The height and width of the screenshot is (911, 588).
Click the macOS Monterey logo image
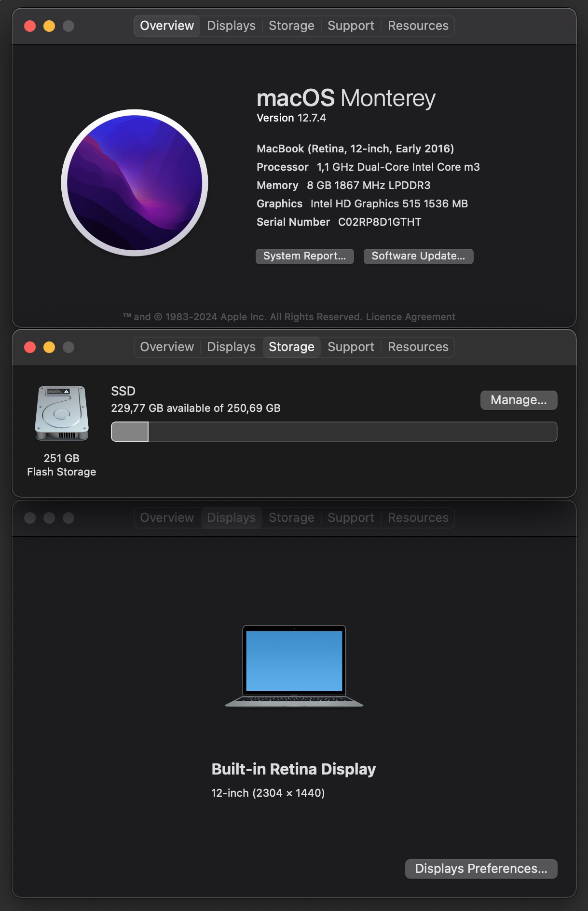click(135, 183)
